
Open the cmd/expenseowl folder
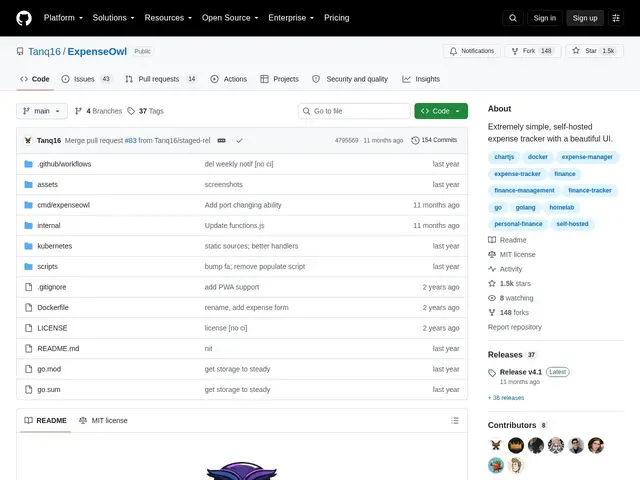pyautogui.click(x=63, y=205)
